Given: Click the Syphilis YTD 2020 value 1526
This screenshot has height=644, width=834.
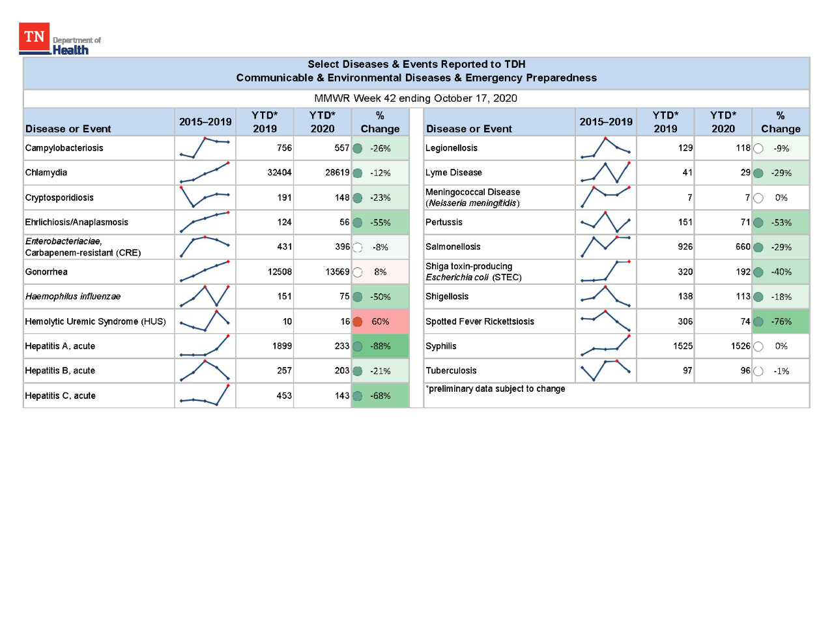Looking at the screenshot, I should click(x=741, y=346).
